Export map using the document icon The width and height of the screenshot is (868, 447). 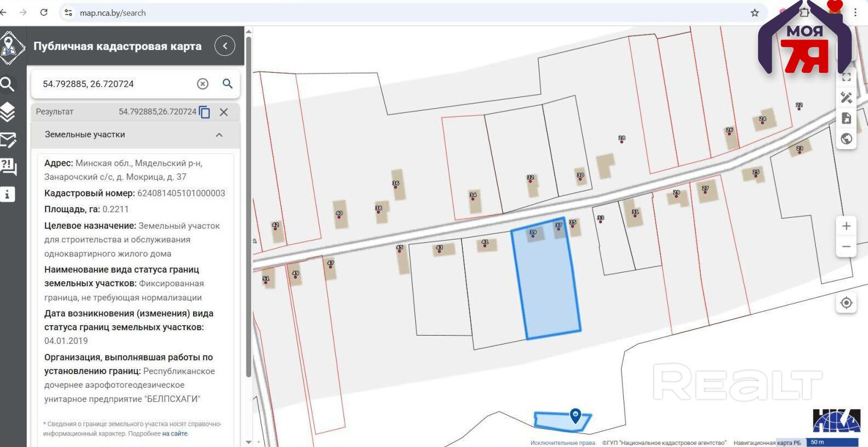coord(846,118)
